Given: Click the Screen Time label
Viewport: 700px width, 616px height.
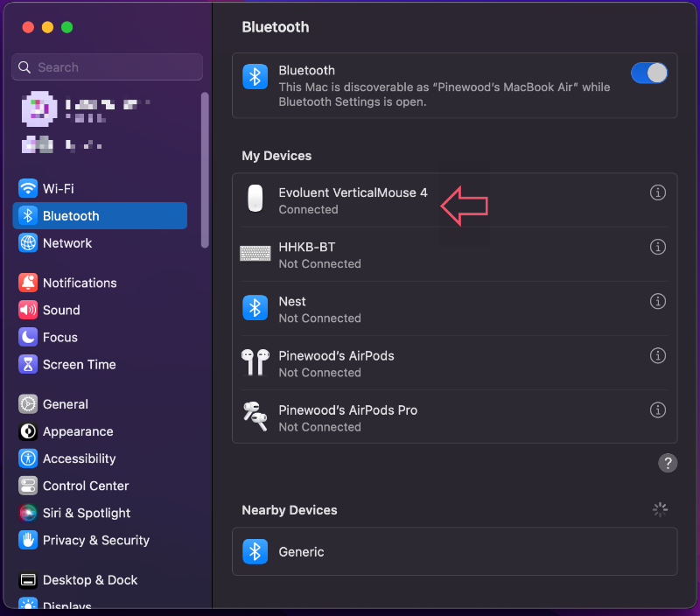Looking at the screenshot, I should [79, 365].
